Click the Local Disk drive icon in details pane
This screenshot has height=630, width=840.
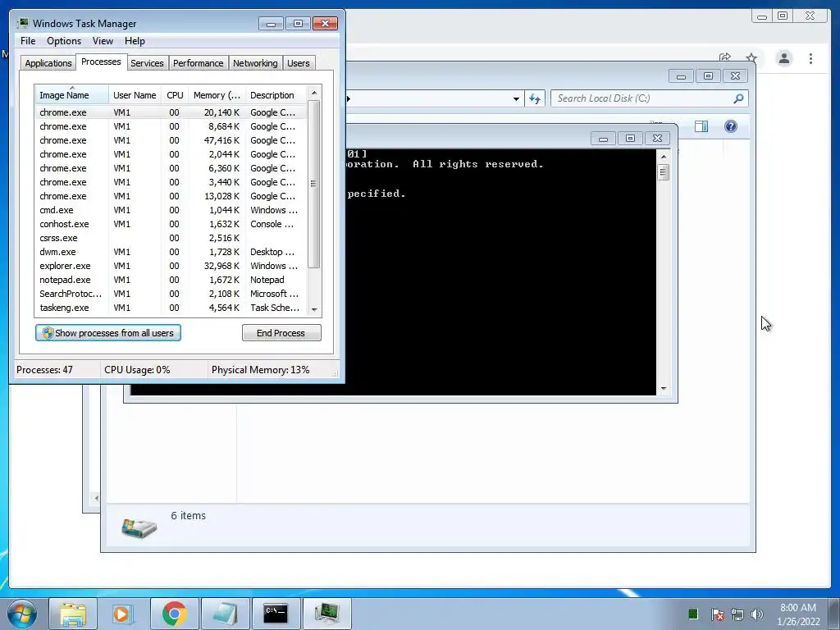[139, 528]
